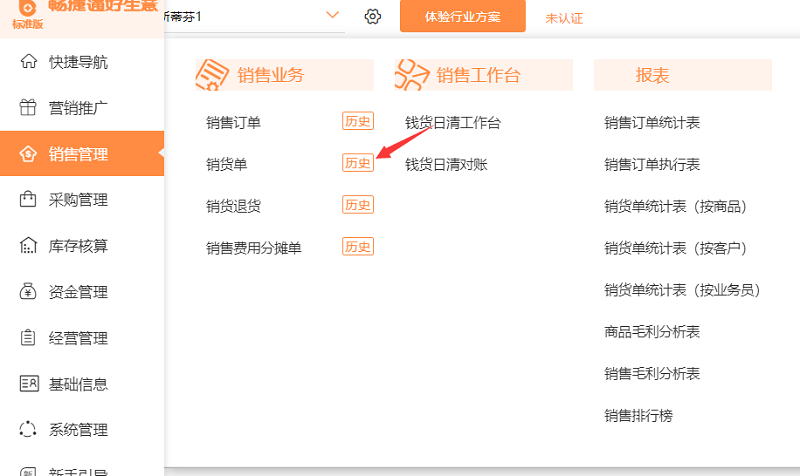
Task: Click 历史 button next to 销售订单
Action: point(358,121)
